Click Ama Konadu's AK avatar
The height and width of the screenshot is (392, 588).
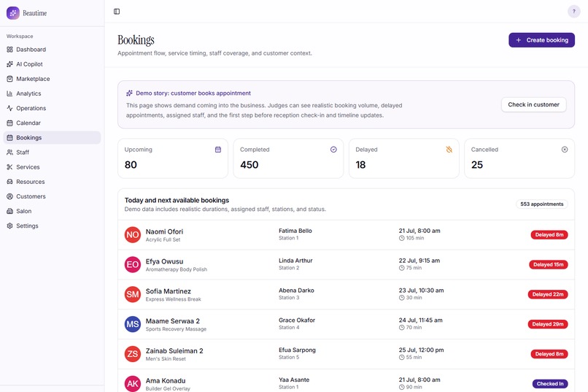(132, 384)
